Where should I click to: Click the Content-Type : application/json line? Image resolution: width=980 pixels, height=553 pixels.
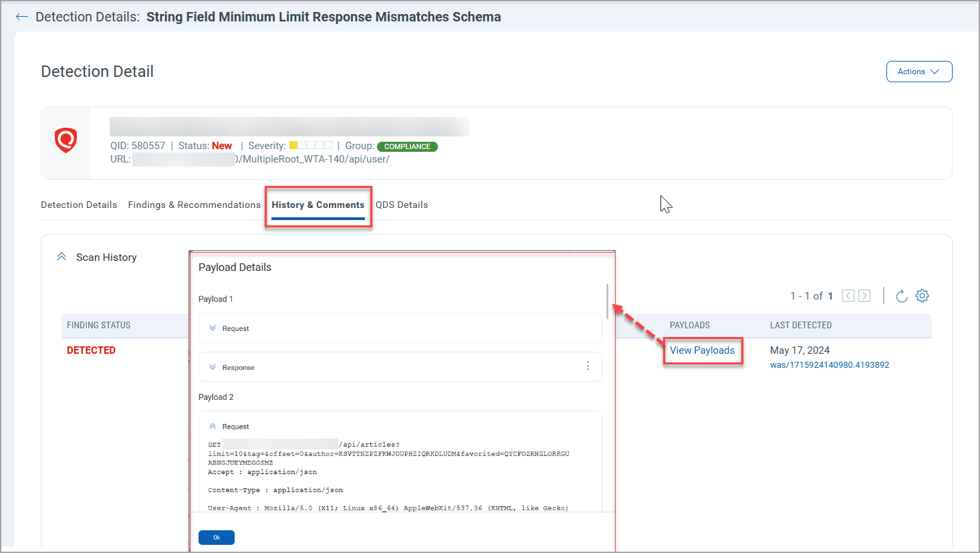(x=275, y=490)
